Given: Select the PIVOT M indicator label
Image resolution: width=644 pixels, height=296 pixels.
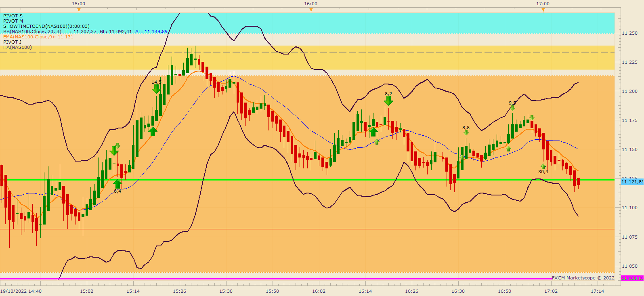Looking at the screenshot, I should point(13,21).
